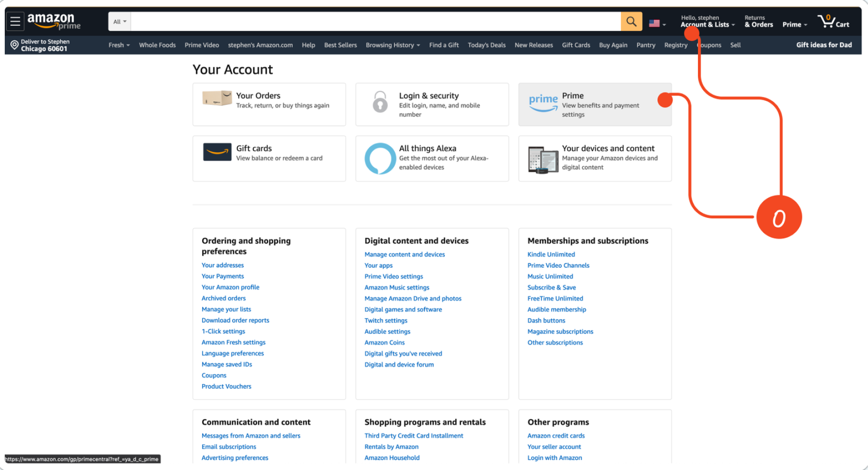Open Your Payments link
Screen dimensions: 868x470
pyautogui.click(x=222, y=276)
